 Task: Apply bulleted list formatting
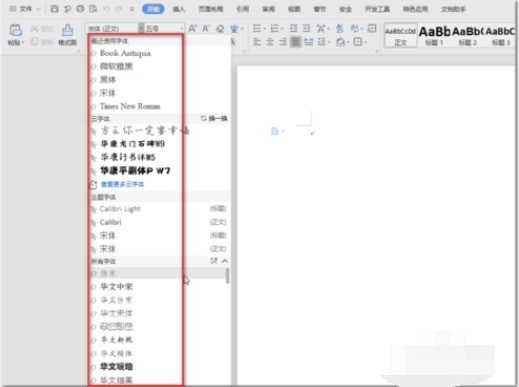[x=257, y=29]
